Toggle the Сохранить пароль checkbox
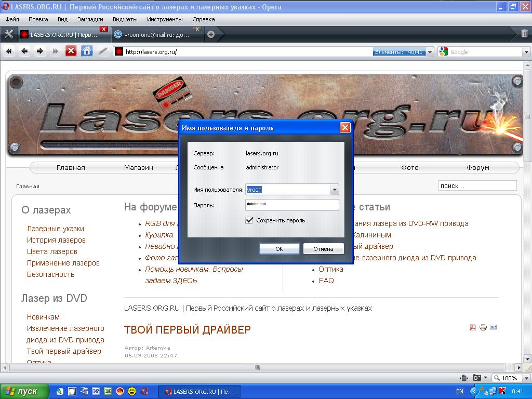The image size is (532, 399). point(249,220)
